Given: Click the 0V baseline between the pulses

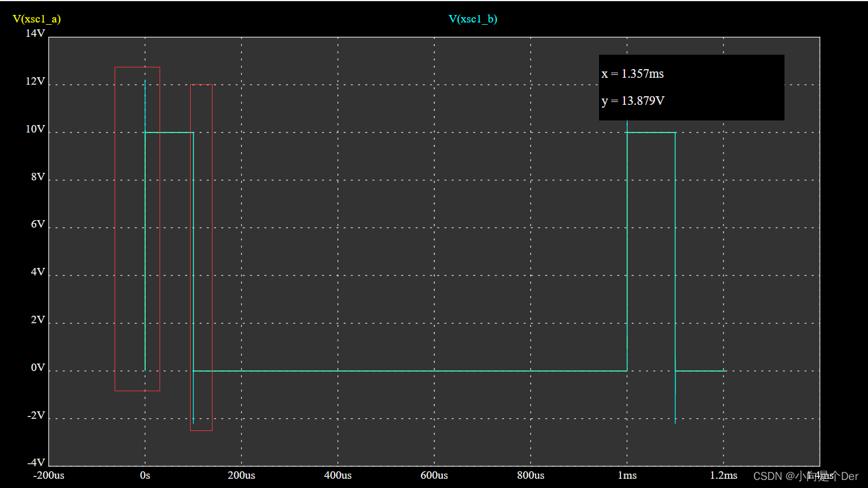Looking at the screenshot, I should [410, 371].
